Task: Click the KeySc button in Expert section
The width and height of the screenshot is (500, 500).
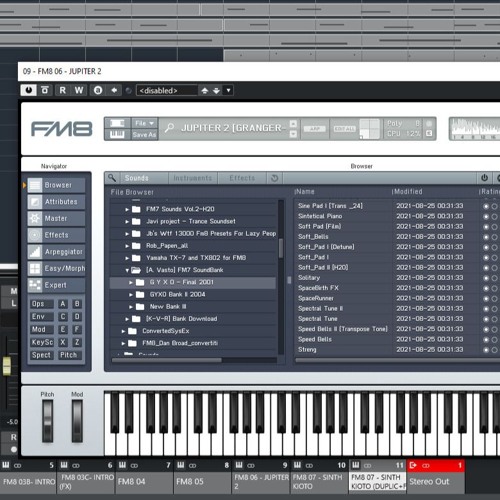Action: [42, 342]
